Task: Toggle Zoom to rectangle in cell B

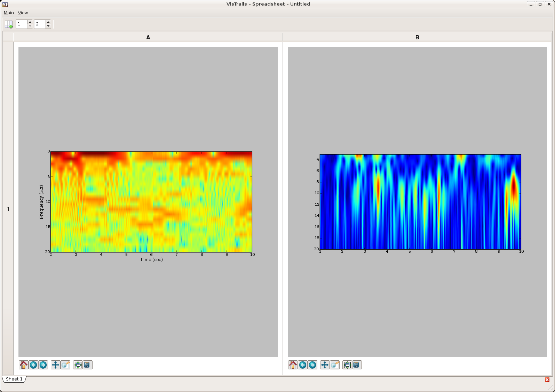Action: pyautogui.click(x=335, y=365)
